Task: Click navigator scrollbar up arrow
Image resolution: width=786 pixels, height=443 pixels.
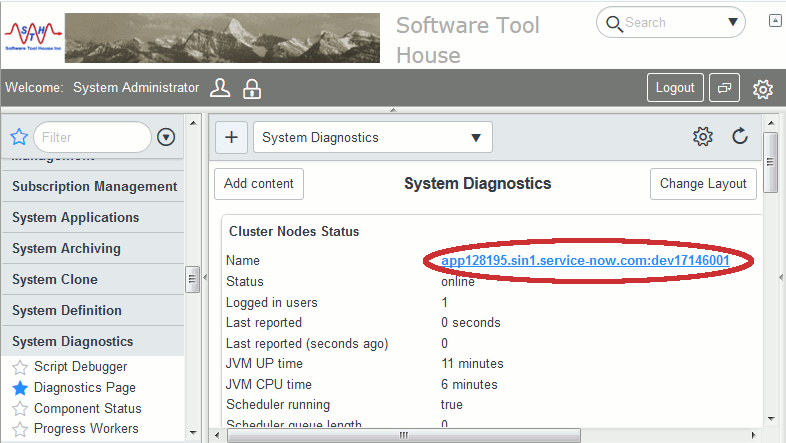Action: 193,123
